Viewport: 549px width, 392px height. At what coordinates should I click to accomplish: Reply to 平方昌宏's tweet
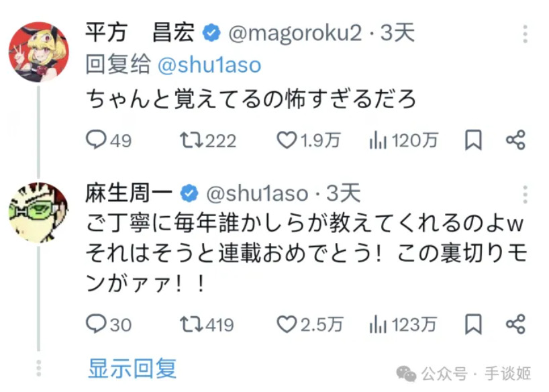(97, 140)
